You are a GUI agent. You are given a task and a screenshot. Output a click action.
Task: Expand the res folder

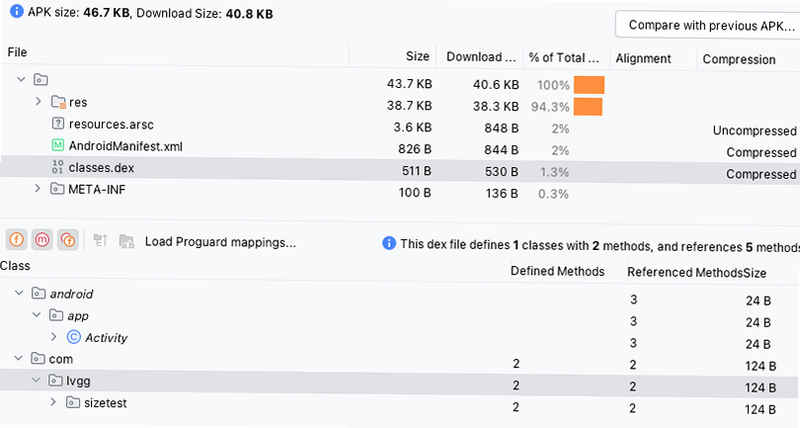tap(38, 102)
